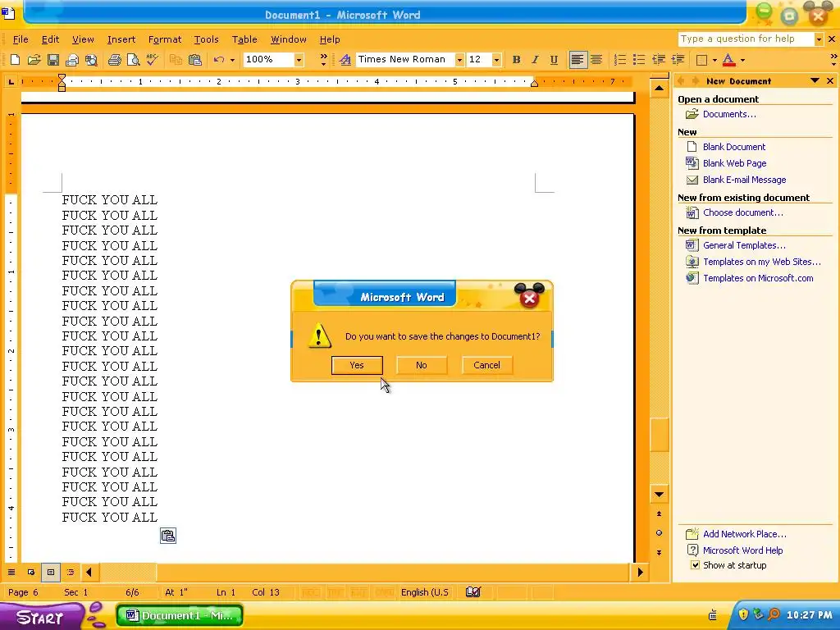
Task: Open the Zoom 100% dropdown
Action: (x=299, y=59)
